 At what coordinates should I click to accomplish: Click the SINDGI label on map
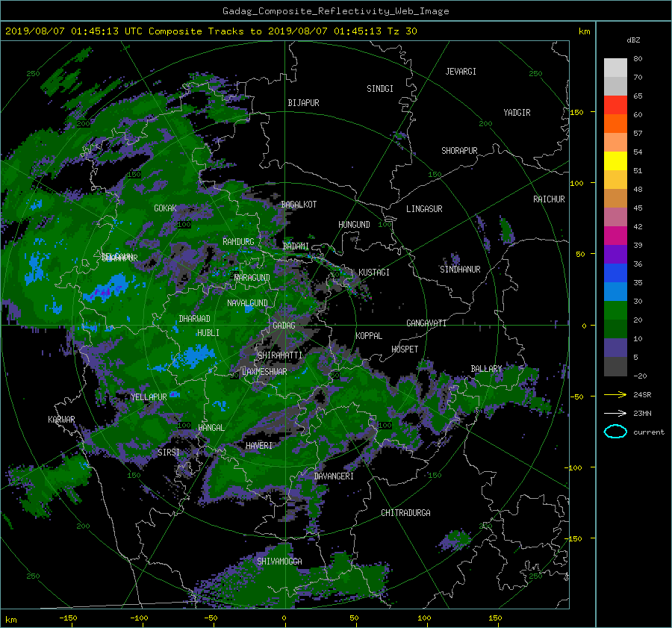pos(380,89)
